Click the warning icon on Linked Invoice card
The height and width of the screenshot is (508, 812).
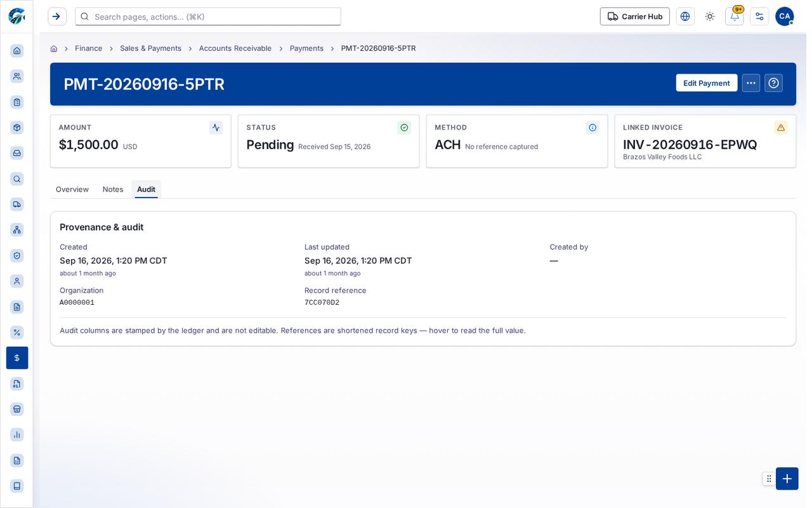point(781,128)
